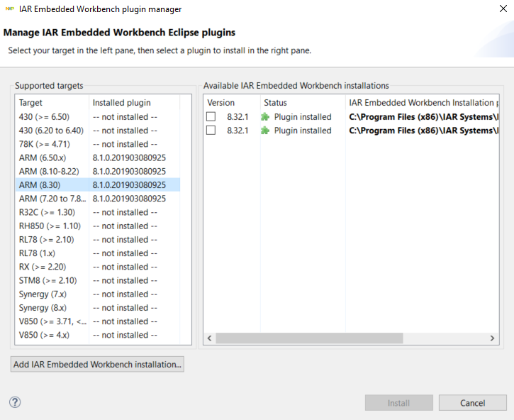514x420 pixels.
Task: Click the Status column header
Action: (x=275, y=103)
